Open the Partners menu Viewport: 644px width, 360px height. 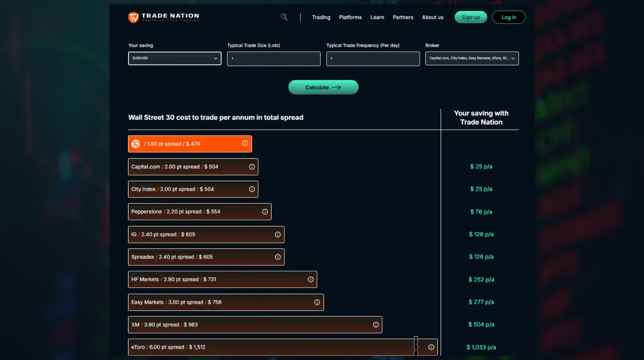pyautogui.click(x=403, y=17)
